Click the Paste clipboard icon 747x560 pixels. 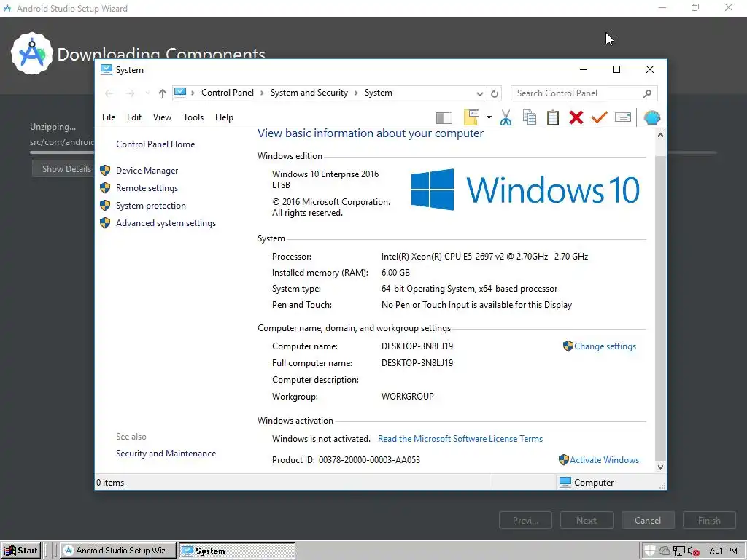553,117
